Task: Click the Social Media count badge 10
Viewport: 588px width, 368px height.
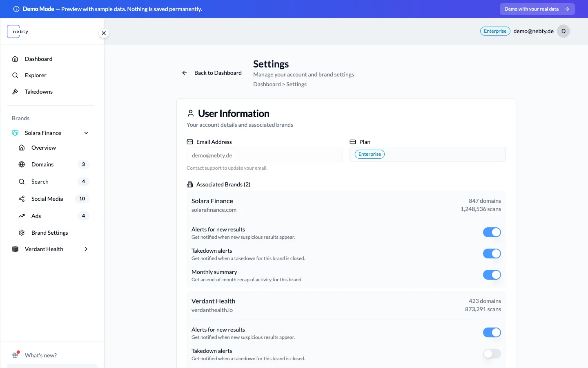Action: coord(82,199)
